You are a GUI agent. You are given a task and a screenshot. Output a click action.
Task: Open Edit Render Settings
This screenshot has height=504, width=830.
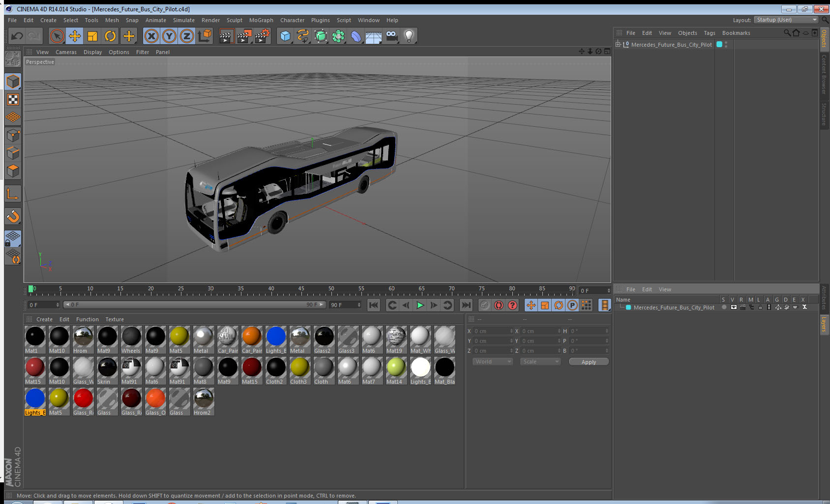tap(263, 36)
